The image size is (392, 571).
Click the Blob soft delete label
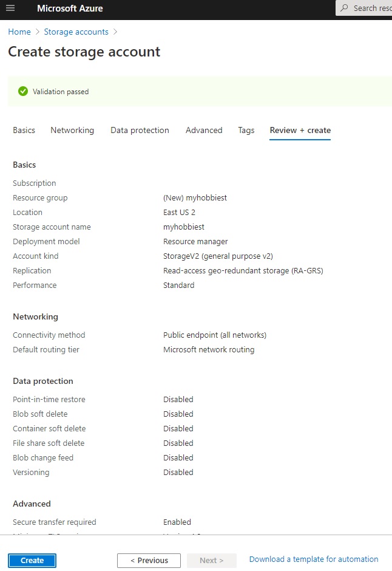coord(40,414)
